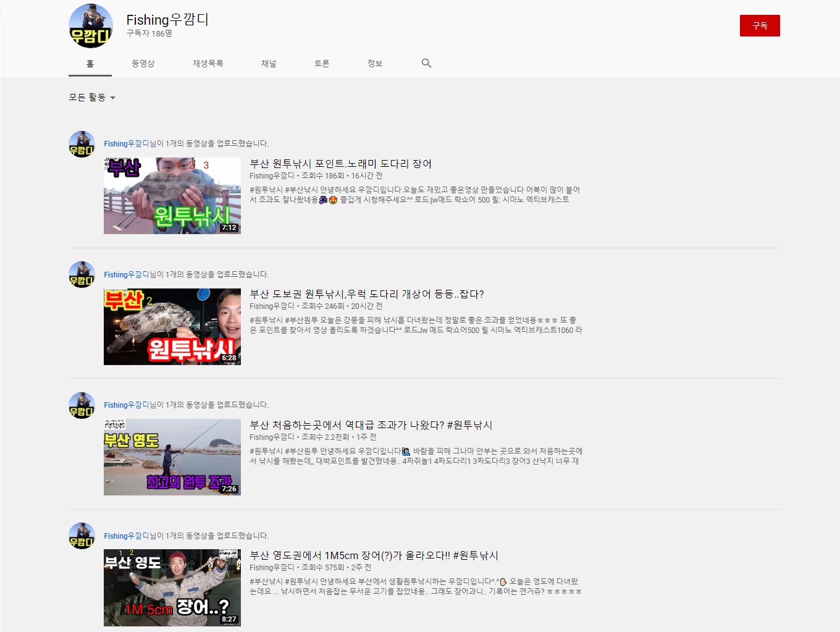Click the avatar beside the second upload post
Viewport: 840px width, 632px height.
coord(82,275)
